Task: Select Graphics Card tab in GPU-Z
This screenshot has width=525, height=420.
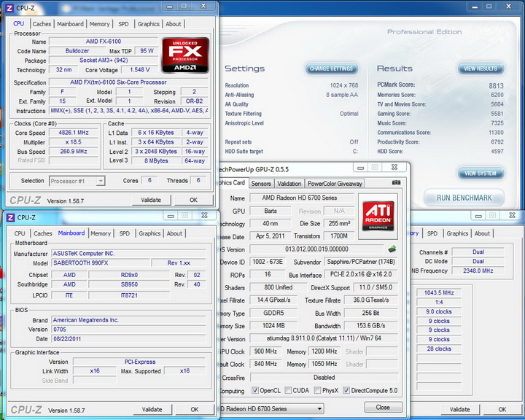Action: tap(233, 182)
